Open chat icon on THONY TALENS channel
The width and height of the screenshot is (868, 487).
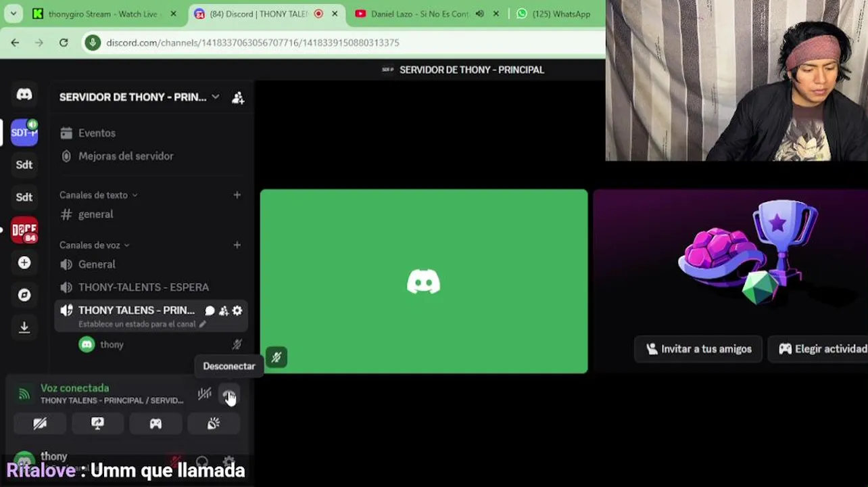tap(210, 310)
